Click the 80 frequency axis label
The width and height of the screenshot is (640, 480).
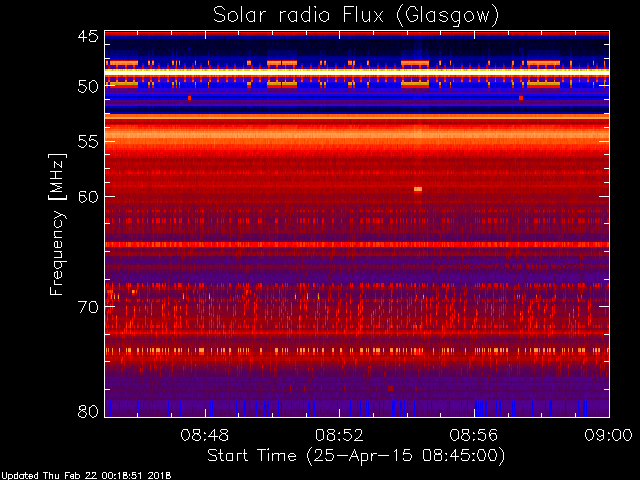pos(88,411)
